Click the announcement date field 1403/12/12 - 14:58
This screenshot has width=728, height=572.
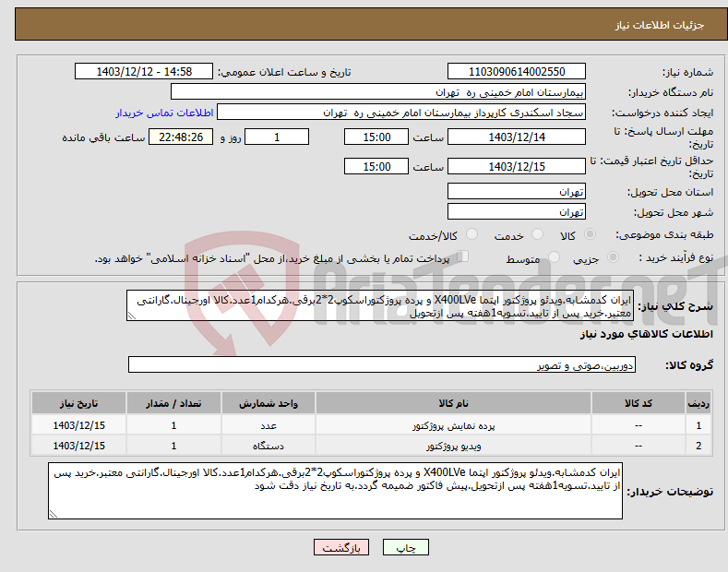[x=143, y=72]
